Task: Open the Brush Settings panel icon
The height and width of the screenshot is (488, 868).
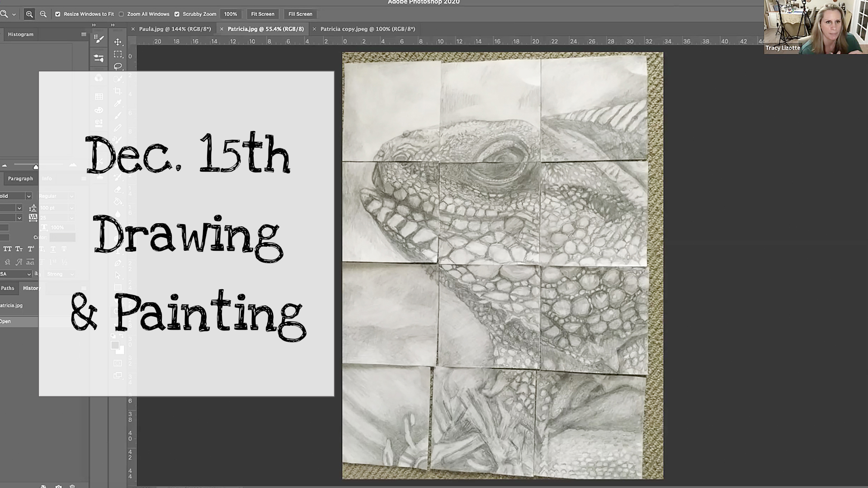Action: click(x=99, y=39)
